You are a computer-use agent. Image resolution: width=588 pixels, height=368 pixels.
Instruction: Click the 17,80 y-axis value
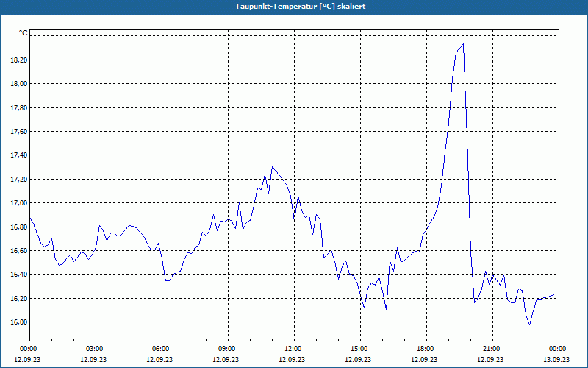[x=21, y=107]
